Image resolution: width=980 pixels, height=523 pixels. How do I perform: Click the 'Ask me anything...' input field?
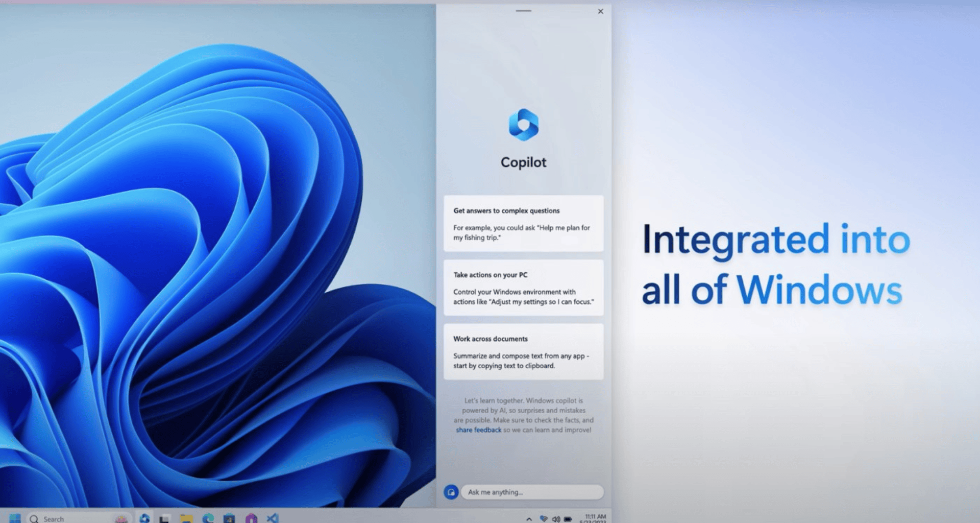532,492
